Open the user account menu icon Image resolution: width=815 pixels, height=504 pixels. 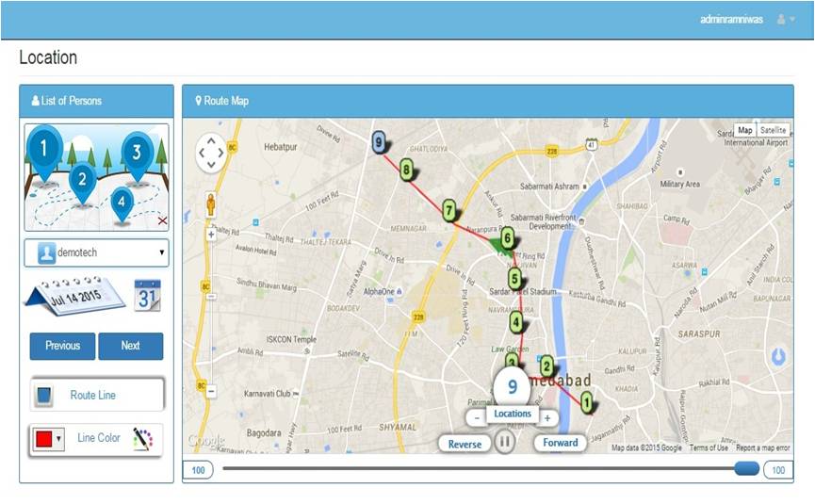coord(785,19)
